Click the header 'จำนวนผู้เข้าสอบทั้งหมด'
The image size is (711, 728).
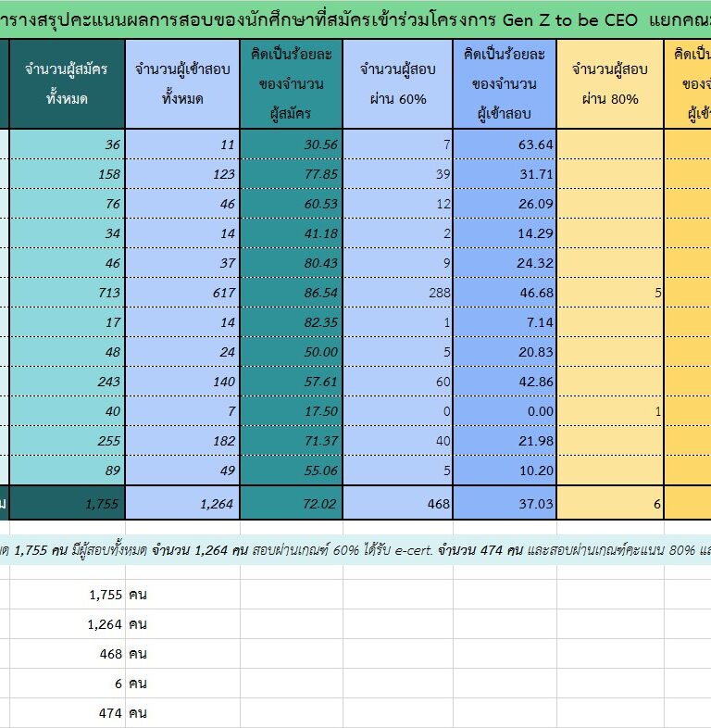[182, 84]
